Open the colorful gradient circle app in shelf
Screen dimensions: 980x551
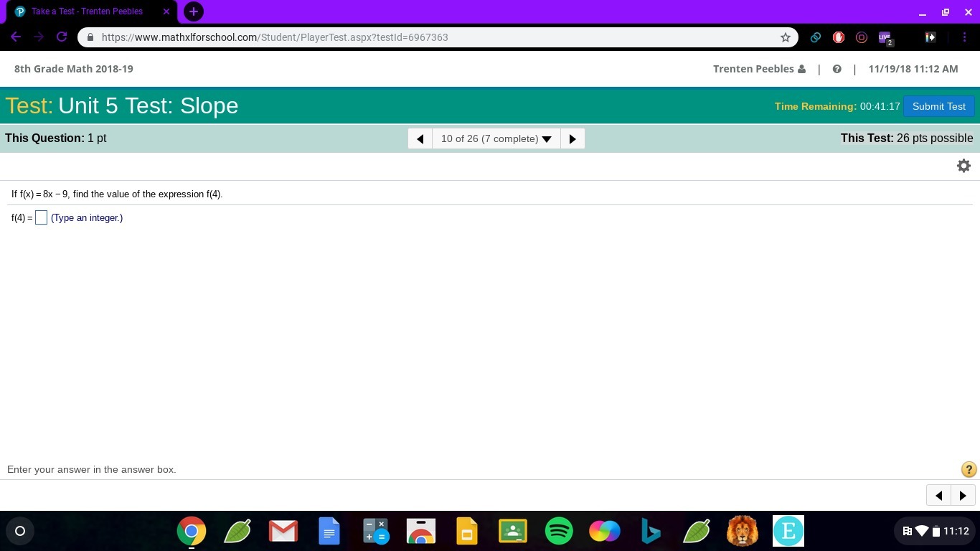(605, 531)
